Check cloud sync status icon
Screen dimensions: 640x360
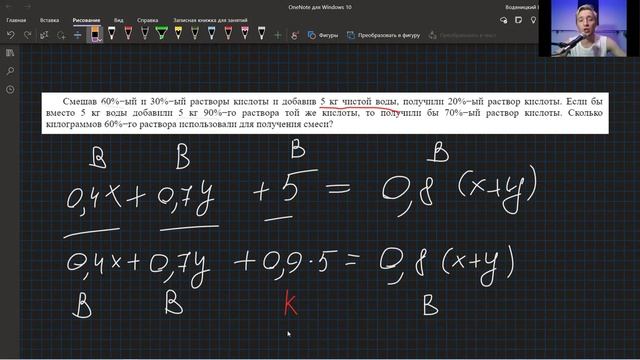click(504, 20)
